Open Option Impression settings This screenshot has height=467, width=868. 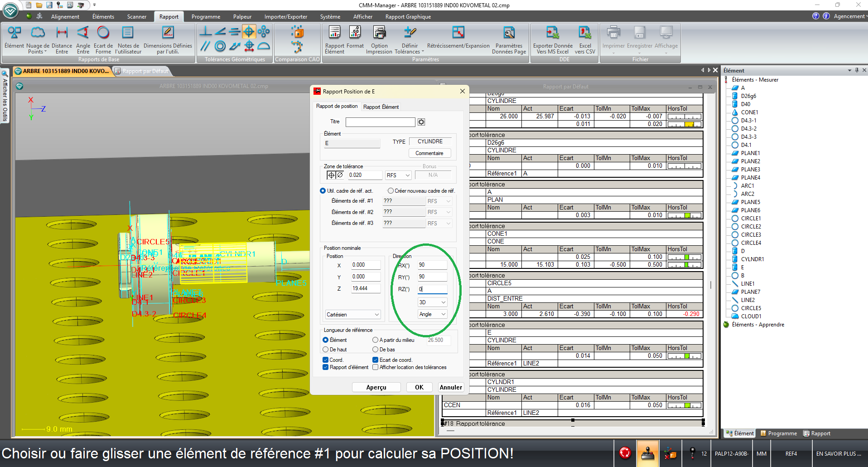pyautogui.click(x=379, y=40)
